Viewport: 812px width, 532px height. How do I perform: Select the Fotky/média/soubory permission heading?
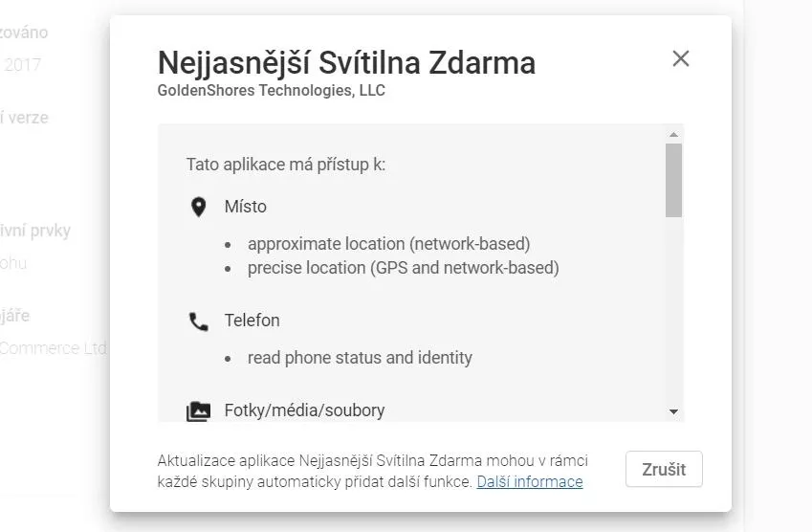(x=304, y=410)
